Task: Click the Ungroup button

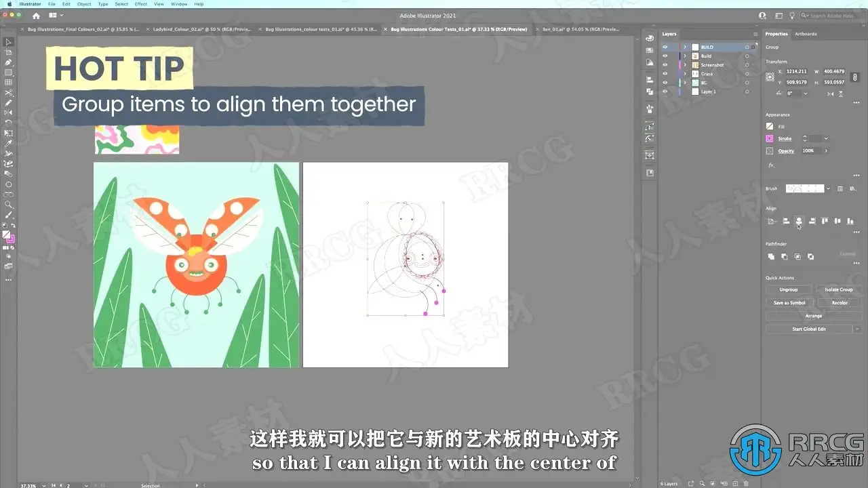Action: [x=789, y=289]
